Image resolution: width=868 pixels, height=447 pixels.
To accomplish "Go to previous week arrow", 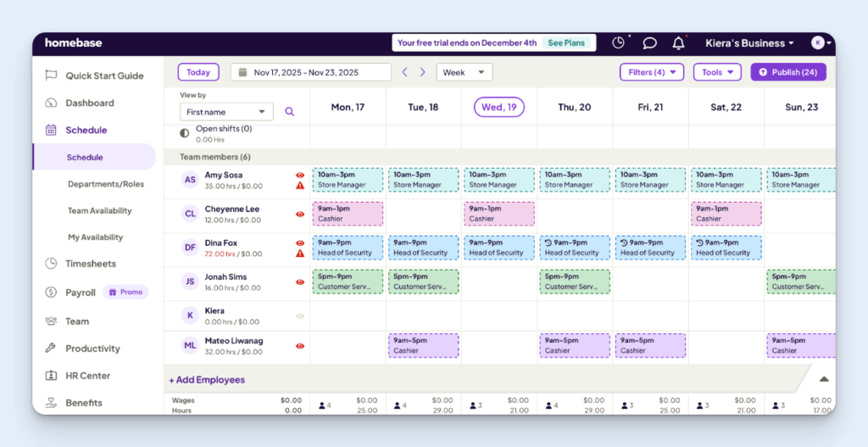I will [404, 72].
